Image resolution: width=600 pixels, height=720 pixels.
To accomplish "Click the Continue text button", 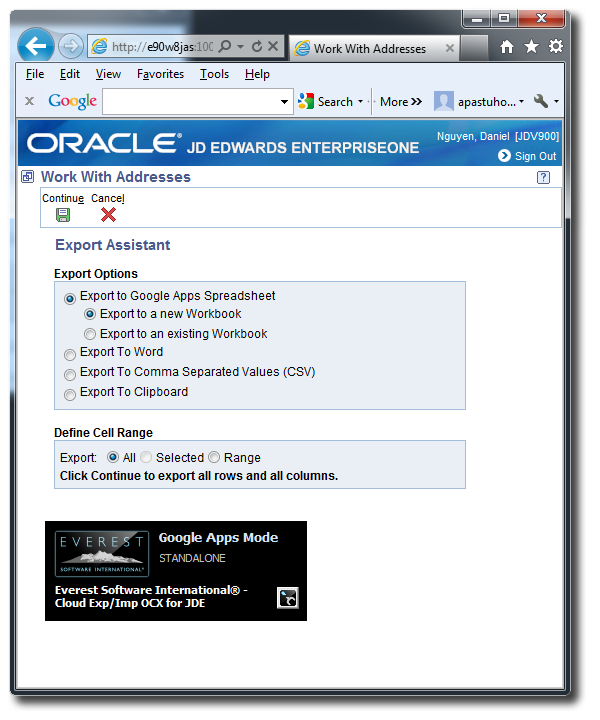I will coord(63,198).
